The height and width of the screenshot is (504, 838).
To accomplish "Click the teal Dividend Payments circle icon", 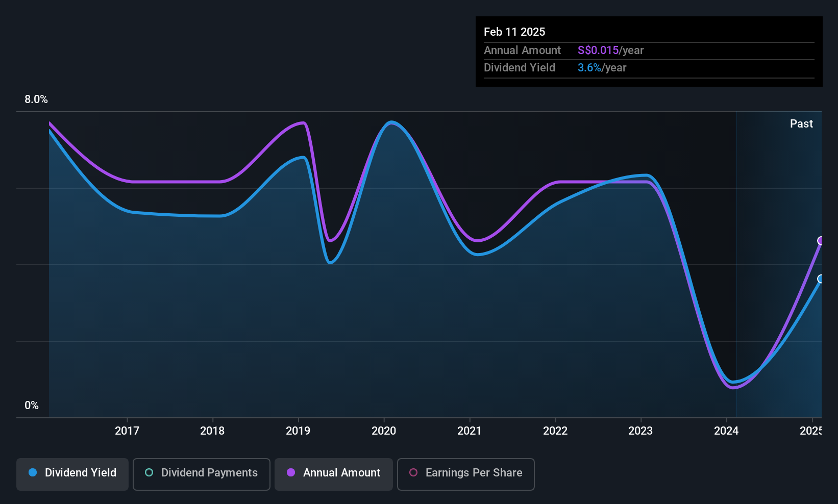I will (x=149, y=473).
